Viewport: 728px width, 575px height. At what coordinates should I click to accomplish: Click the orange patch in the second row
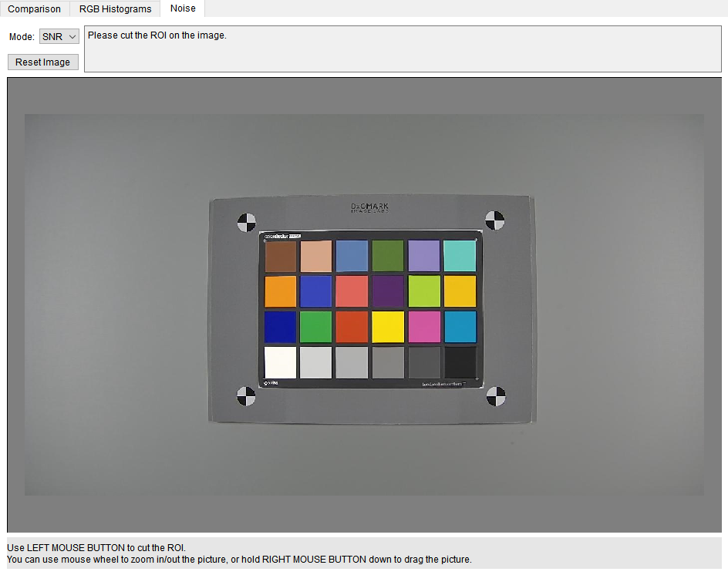click(280, 291)
